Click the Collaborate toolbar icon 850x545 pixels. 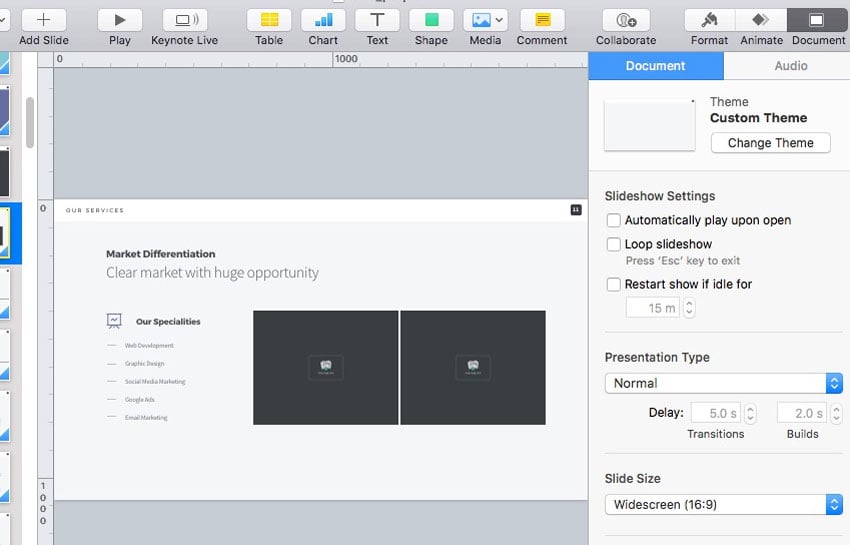tap(626, 20)
